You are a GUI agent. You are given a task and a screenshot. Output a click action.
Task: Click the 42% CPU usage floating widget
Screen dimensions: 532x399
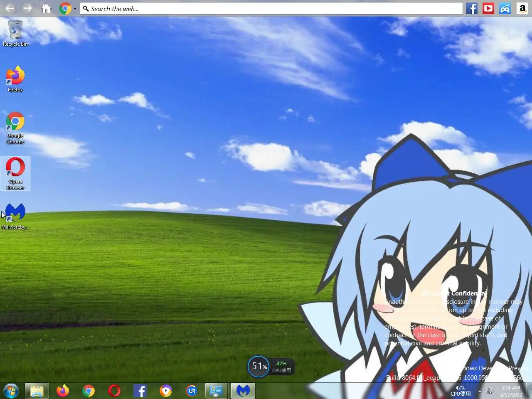pyautogui.click(x=282, y=367)
